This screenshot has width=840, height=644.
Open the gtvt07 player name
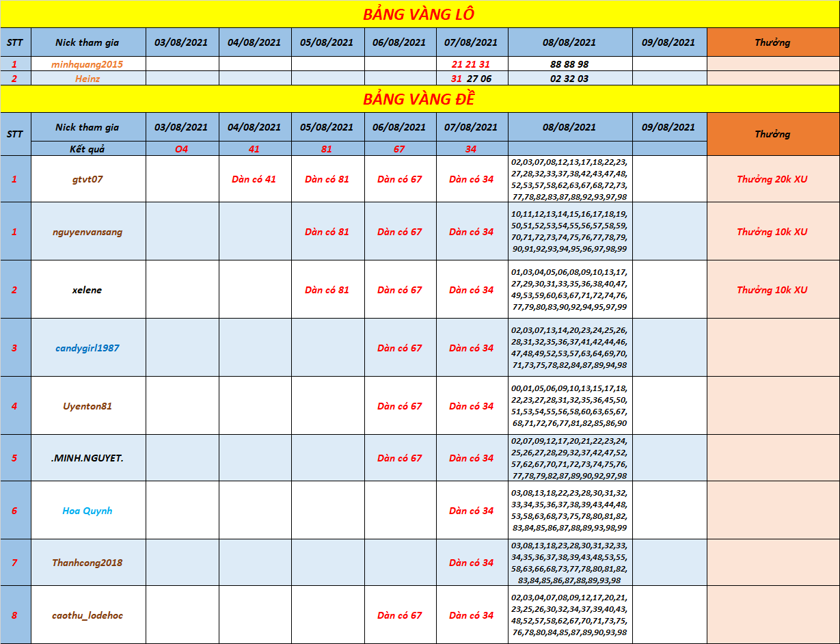(x=87, y=179)
